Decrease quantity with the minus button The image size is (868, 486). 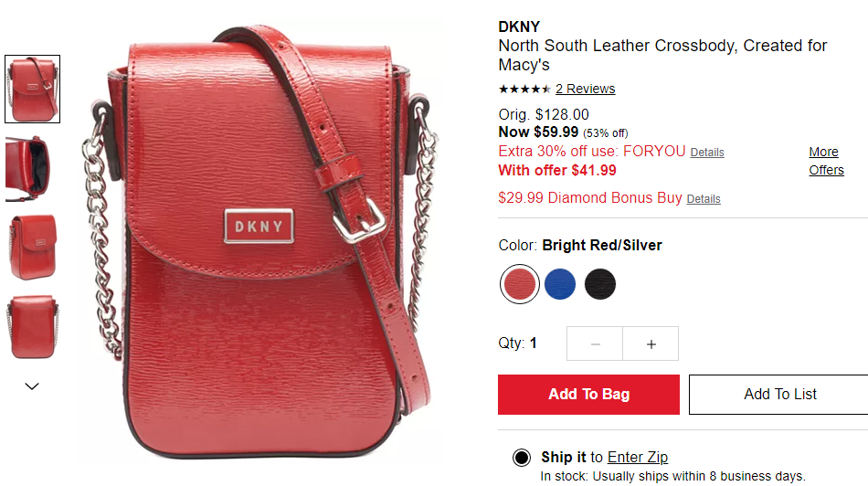[x=595, y=343]
